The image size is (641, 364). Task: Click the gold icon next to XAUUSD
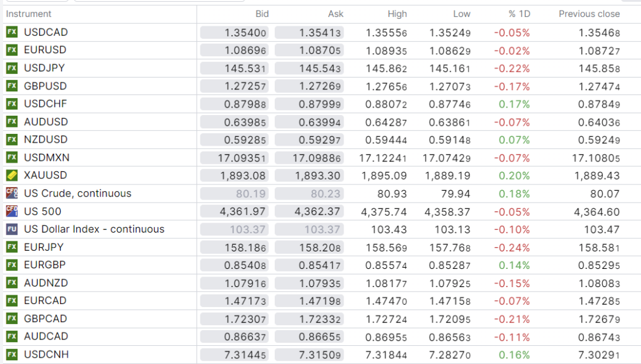coord(12,176)
